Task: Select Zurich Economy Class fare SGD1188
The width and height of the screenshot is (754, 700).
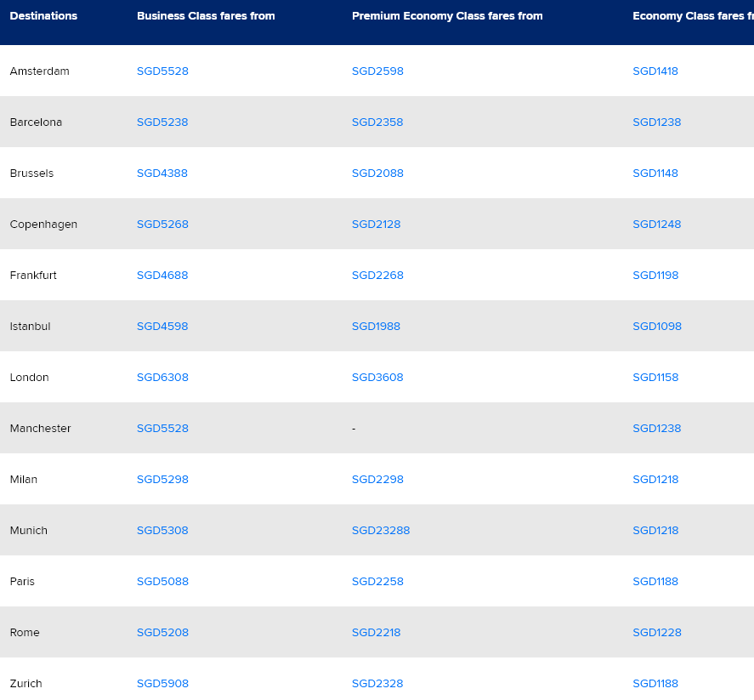Action: [655, 684]
